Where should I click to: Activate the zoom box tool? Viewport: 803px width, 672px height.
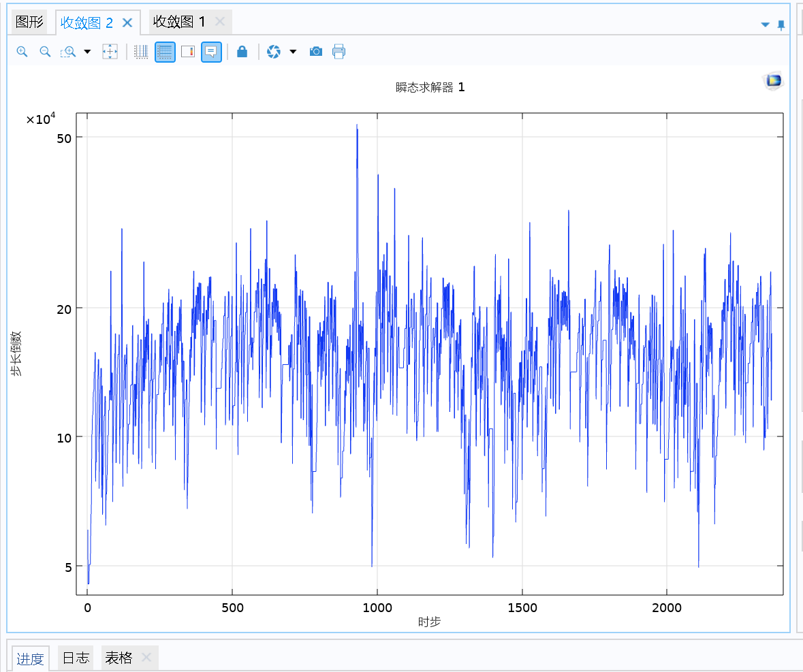[68, 52]
